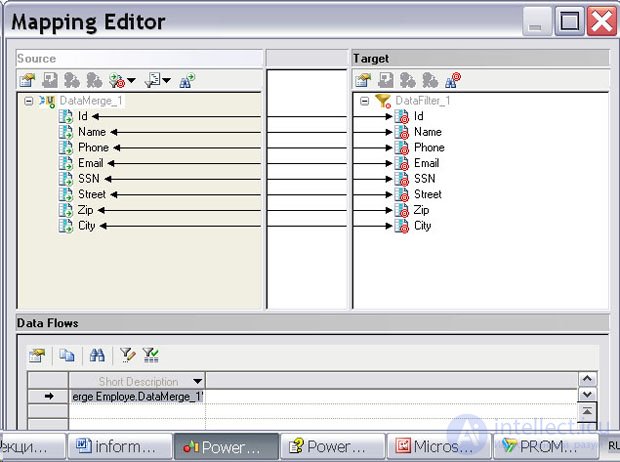The width and height of the screenshot is (620, 462).
Task: Select City column in Target tree
Action: pos(423,226)
